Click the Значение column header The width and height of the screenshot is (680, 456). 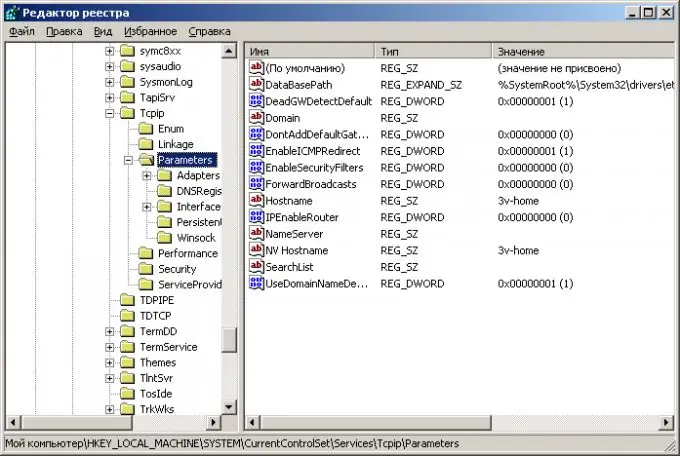tap(583, 51)
